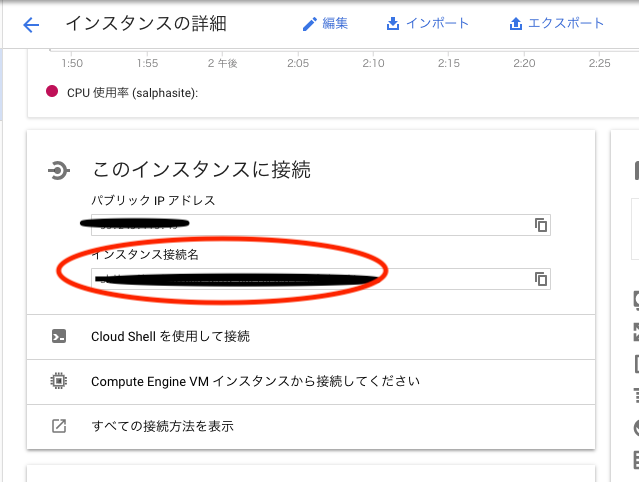Screen dimensions: 639x482
Task: Click the Compute Engine chip icon
Action: 59,381
